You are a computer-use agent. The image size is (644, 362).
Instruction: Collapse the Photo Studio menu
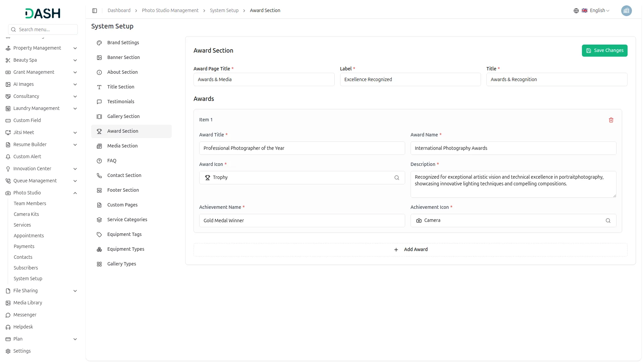75,193
